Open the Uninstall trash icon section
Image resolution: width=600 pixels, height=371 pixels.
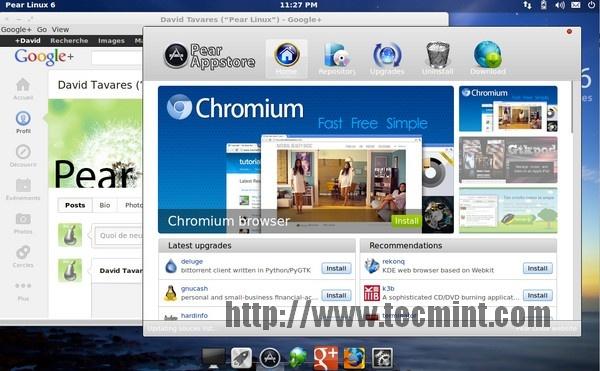point(437,59)
